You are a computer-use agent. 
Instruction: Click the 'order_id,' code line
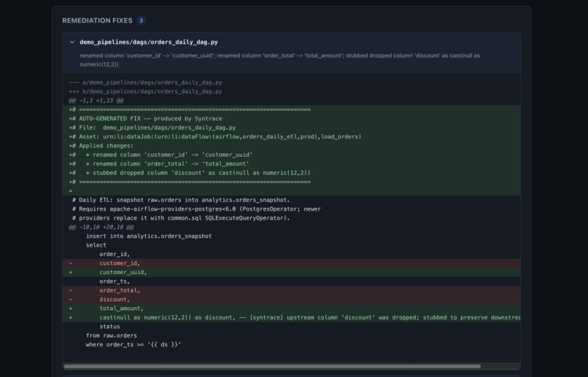point(115,254)
